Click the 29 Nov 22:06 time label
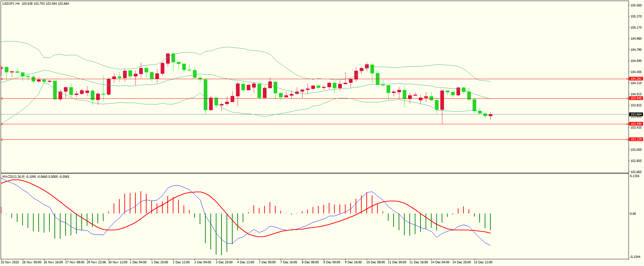The image size is (644, 266). click(96, 262)
